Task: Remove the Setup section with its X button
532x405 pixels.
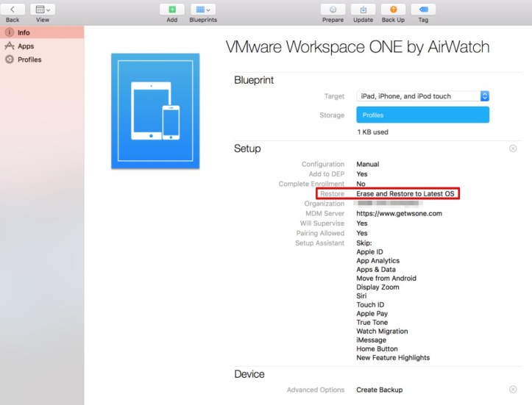Action: pyautogui.click(x=513, y=148)
